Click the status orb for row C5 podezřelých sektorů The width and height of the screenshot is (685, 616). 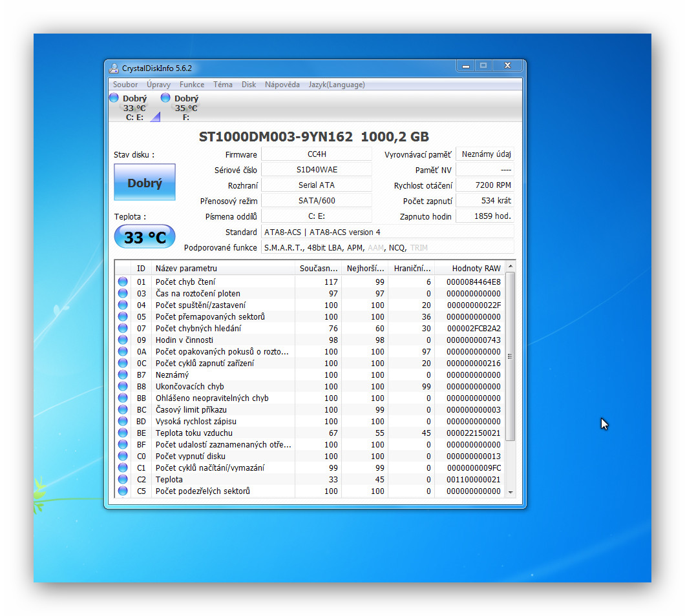pyautogui.click(x=123, y=491)
